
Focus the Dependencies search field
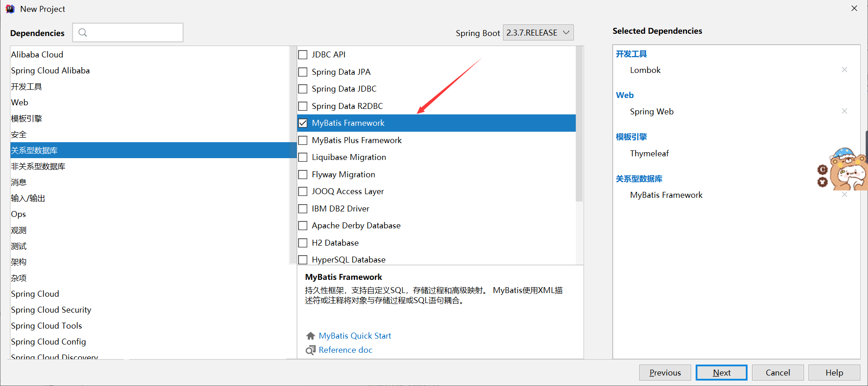128,32
